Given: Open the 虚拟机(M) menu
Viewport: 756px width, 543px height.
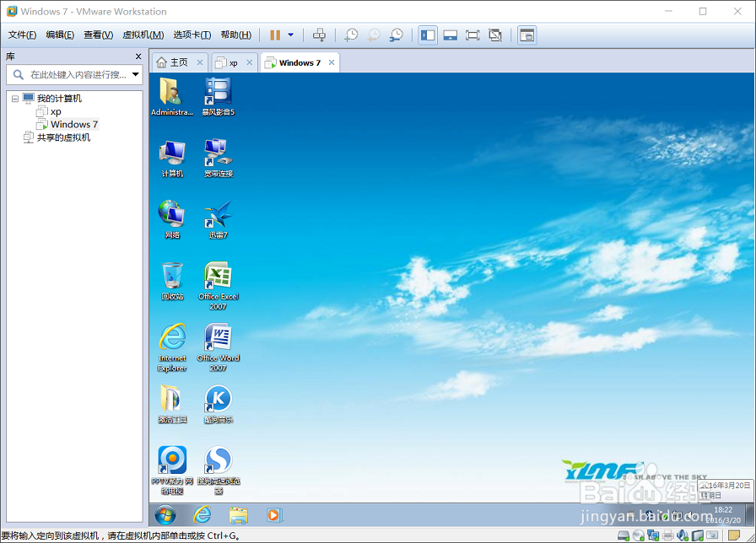Looking at the screenshot, I should (143, 35).
